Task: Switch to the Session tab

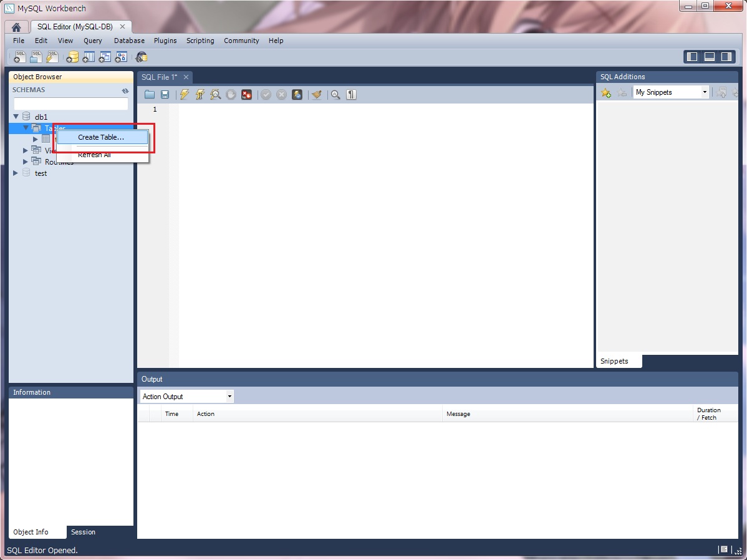Action: pyautogui.click(x=83, y=532)
